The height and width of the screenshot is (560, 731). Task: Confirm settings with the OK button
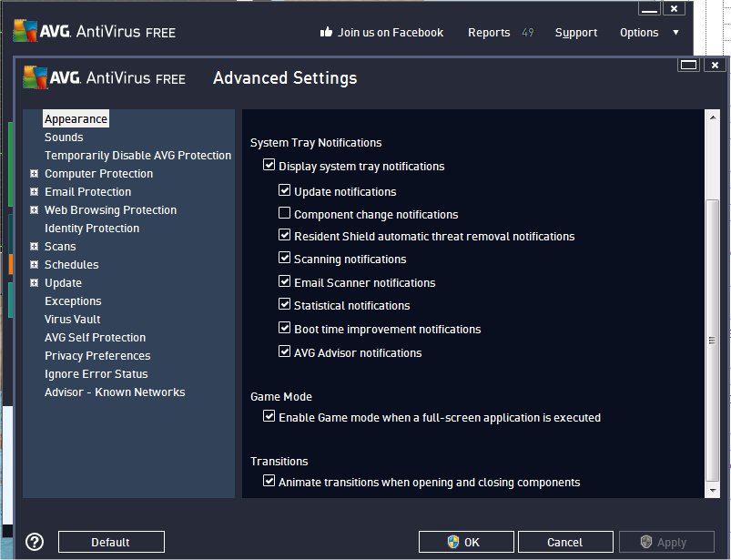466,542
